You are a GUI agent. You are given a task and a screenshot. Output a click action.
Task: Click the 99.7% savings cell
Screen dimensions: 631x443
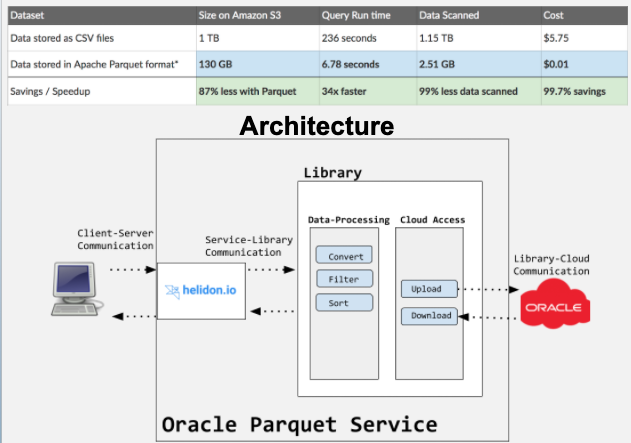coord(584,91)
